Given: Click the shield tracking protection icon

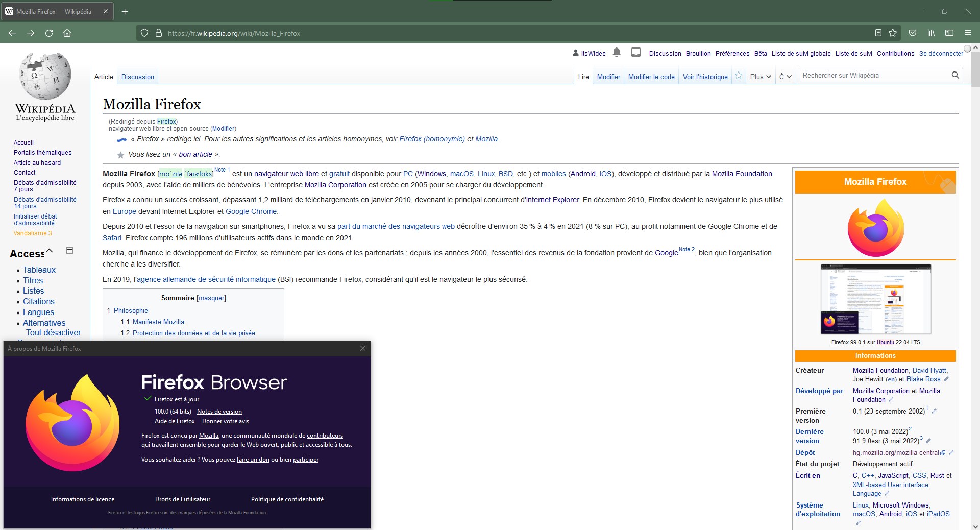Looking at the screenshot, I should [x=144, y=33].
